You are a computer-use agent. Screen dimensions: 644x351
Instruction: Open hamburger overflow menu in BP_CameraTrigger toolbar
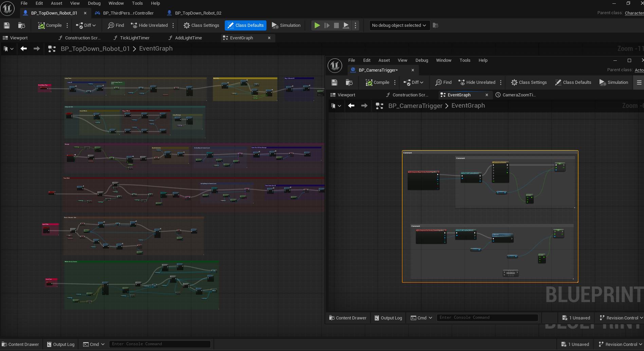(x=639, y=82)
